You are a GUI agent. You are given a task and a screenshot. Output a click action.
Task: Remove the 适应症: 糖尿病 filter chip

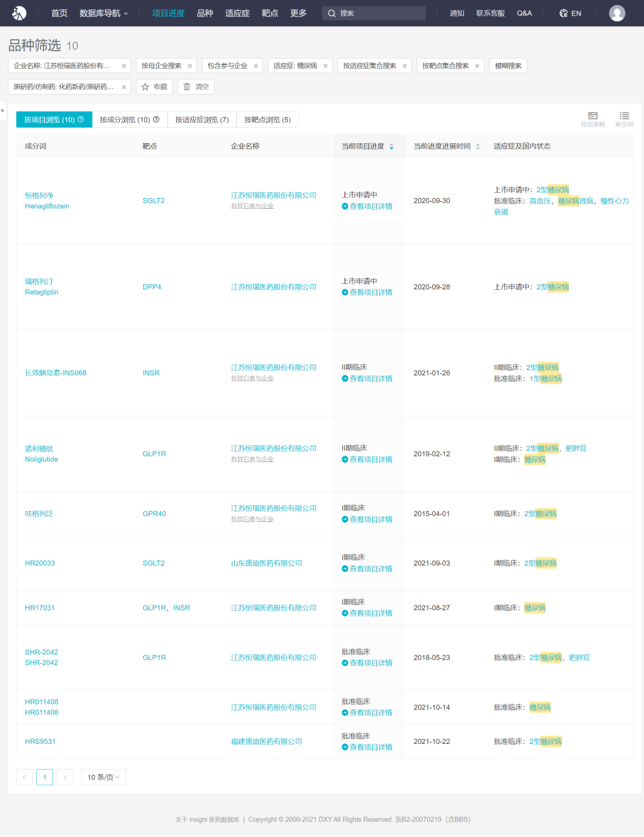pos(326,66)
